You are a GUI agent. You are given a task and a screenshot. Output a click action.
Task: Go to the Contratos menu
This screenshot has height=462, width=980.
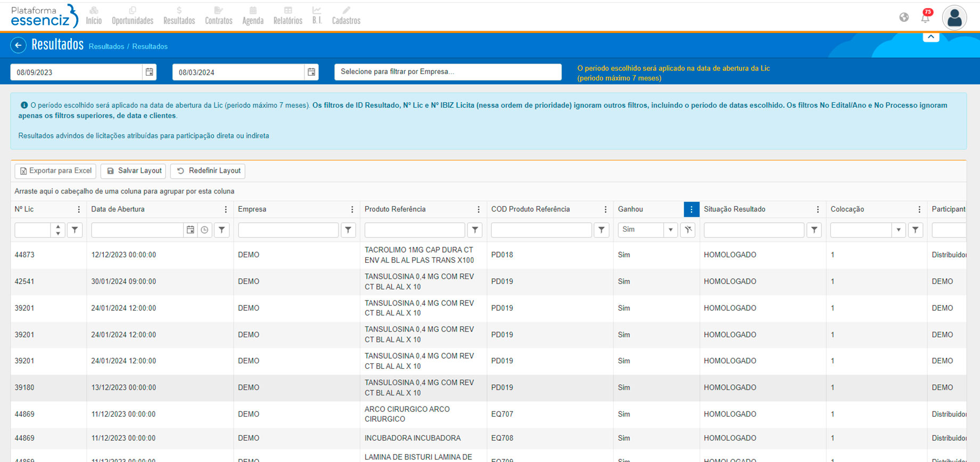(218, 16)
